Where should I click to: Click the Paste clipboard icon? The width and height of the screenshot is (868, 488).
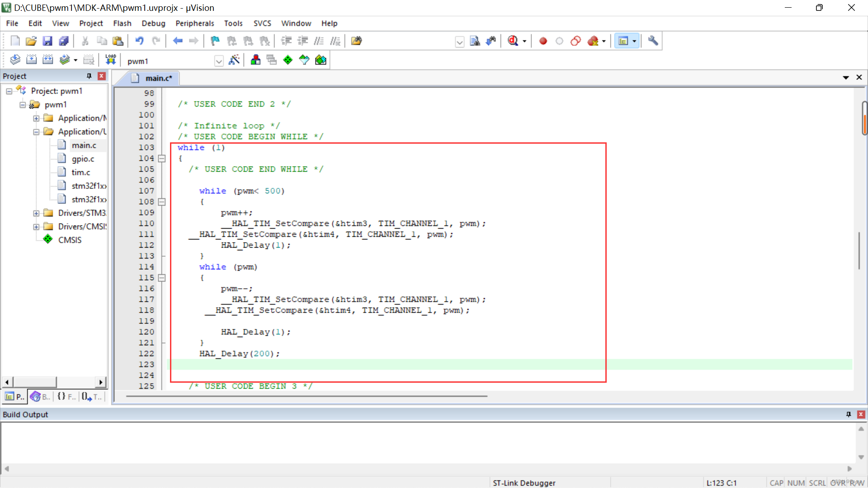click(118, 41)
